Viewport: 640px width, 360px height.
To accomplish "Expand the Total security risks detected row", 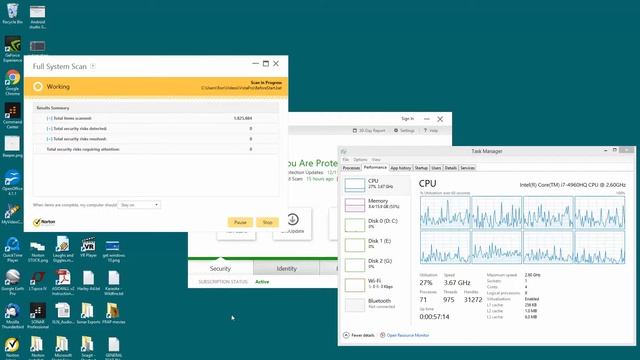I will (x=49, y=129).
